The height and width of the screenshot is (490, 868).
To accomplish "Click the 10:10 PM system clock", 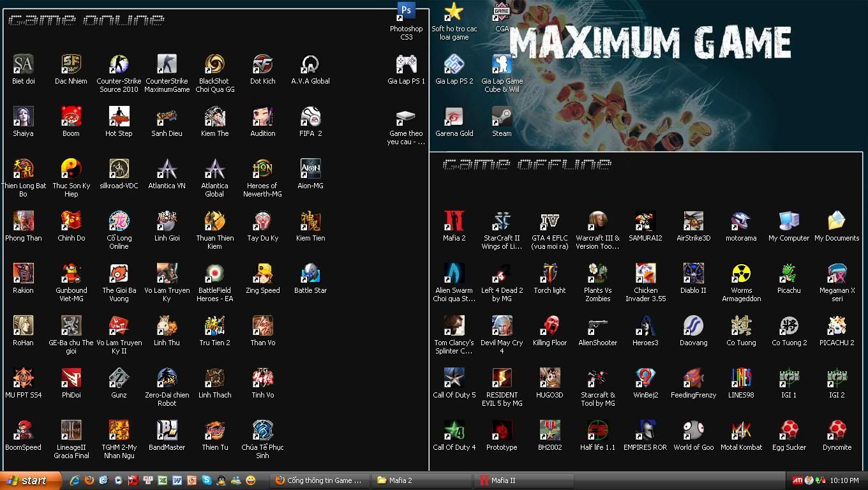I will coord(845,480).
